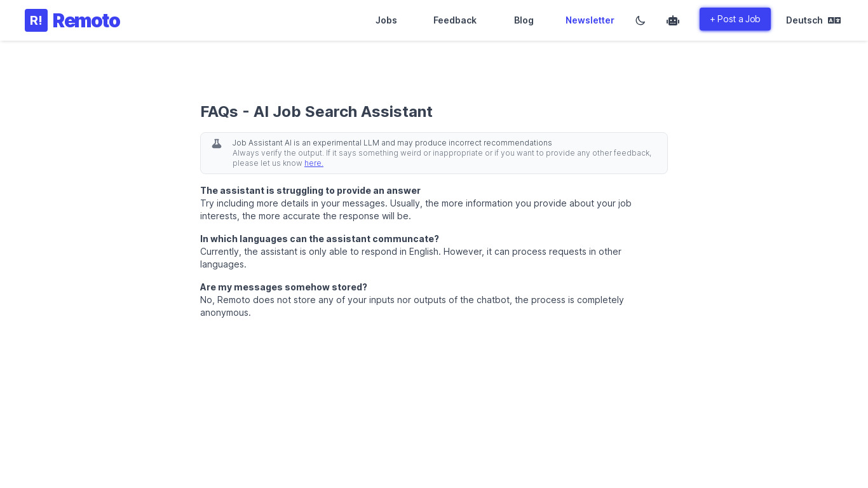Click the flask experimental icon
This screenshot has width=868, height=488.
pyautogui.click(x=217, y=144)
